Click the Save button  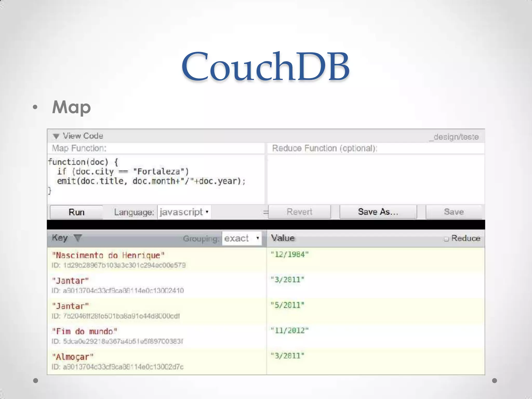pyautogui.click(x=454, y=212)
